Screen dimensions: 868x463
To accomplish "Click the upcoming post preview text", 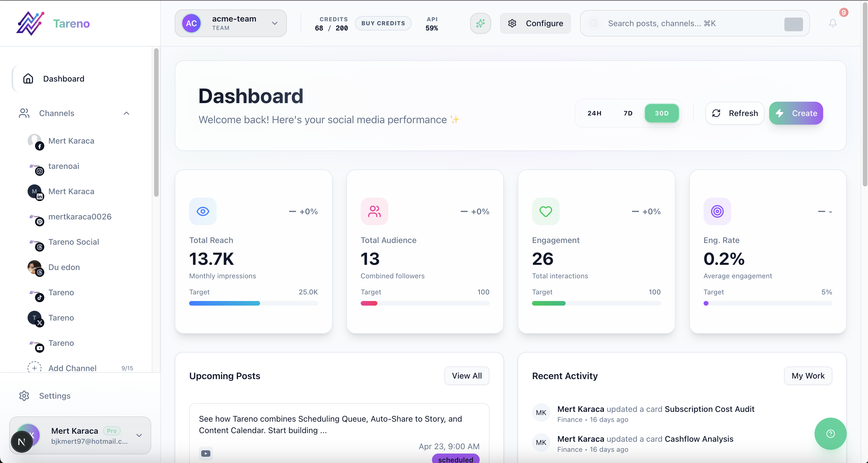I will [330, 424].
